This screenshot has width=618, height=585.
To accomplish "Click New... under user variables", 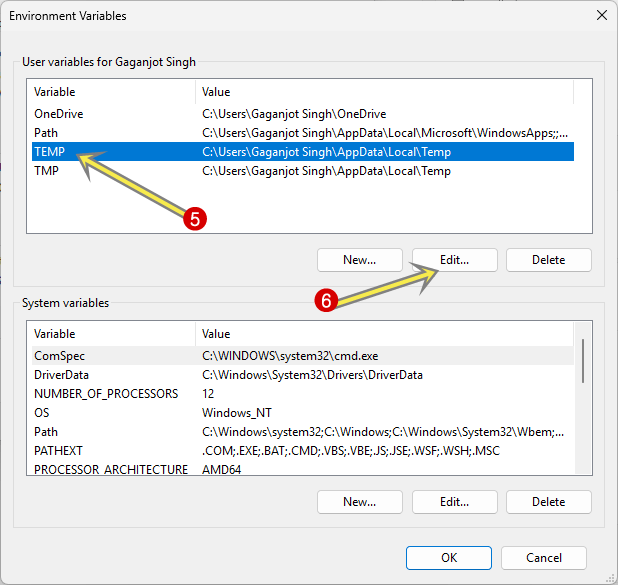I will point(359,260).
